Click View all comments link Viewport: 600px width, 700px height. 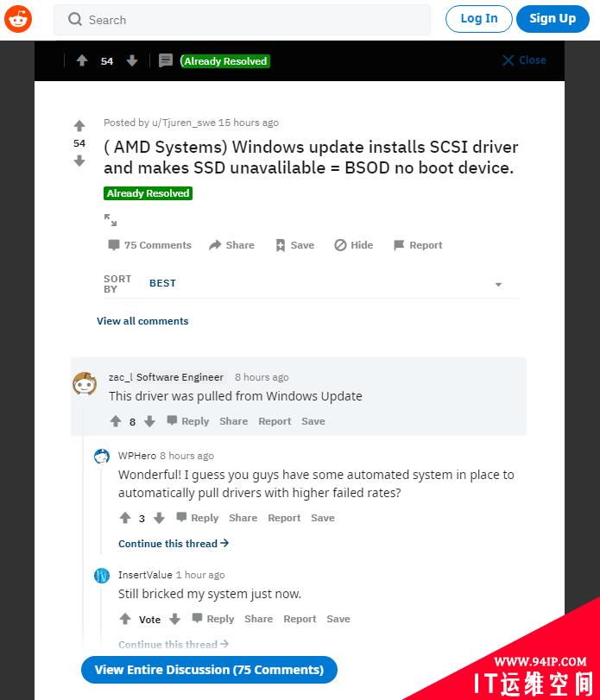coord(142,321)
